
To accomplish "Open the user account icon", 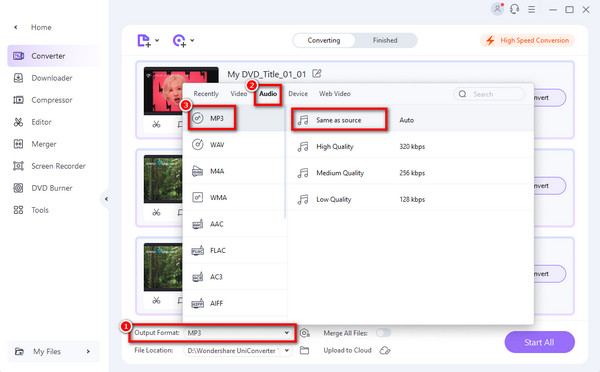I will (x=497, y=9).
